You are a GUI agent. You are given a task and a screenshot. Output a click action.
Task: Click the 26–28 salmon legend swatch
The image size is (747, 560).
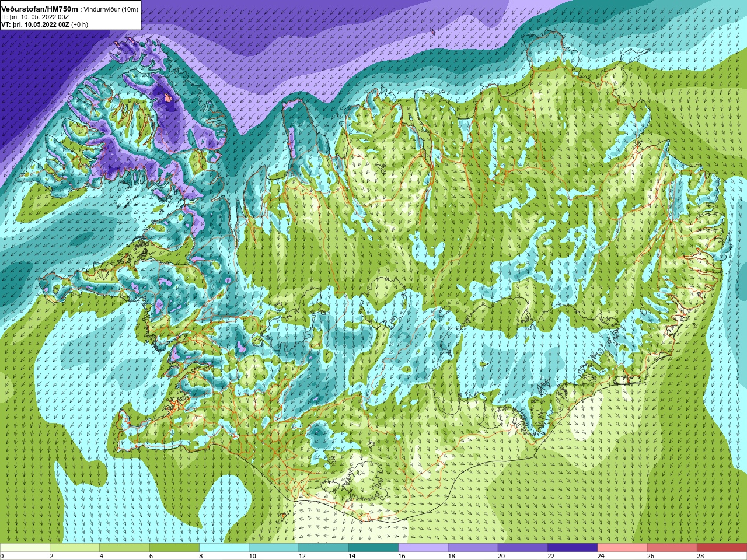[672, 548]
